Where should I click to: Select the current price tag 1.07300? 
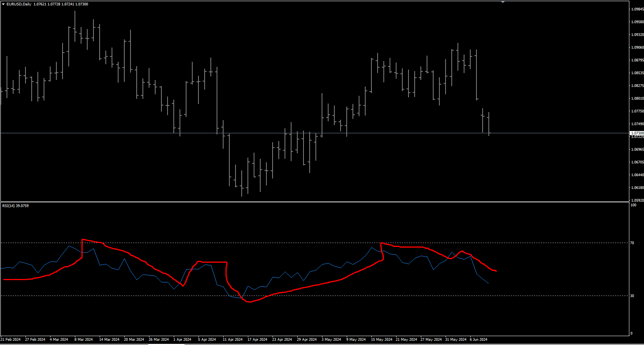point(637,133)
